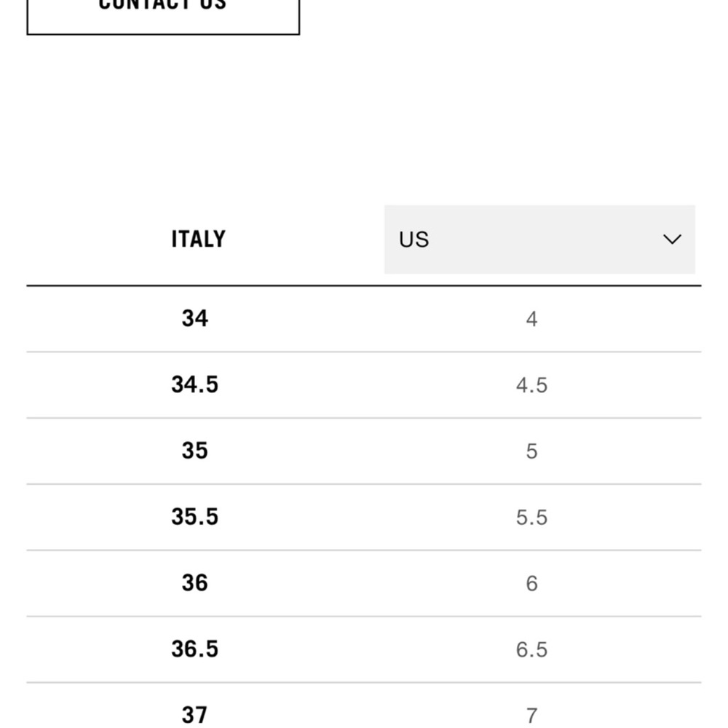728x728 pixels.
Task: Select Italy size 34 row
Action: (x=363, y=319)
